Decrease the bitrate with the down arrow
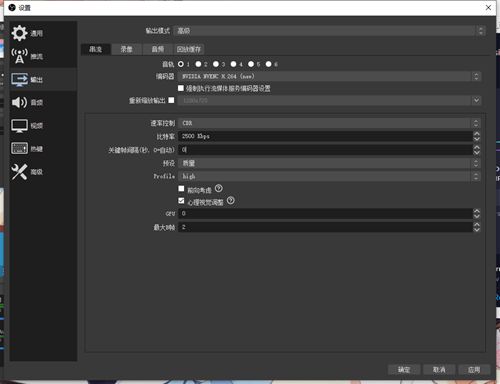The image size is (500, 384). click(x=477, y=139)
